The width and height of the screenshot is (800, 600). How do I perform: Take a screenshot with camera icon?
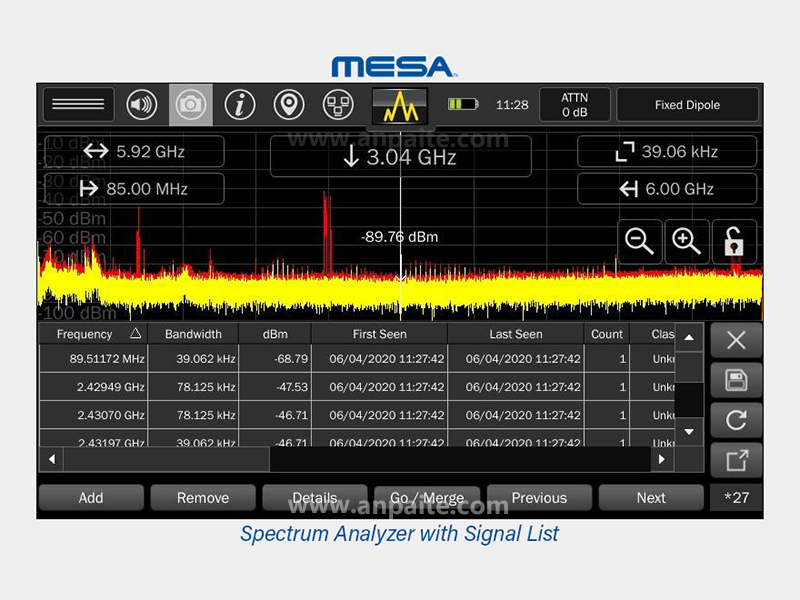pyautogui.click(x=190, y=105)
